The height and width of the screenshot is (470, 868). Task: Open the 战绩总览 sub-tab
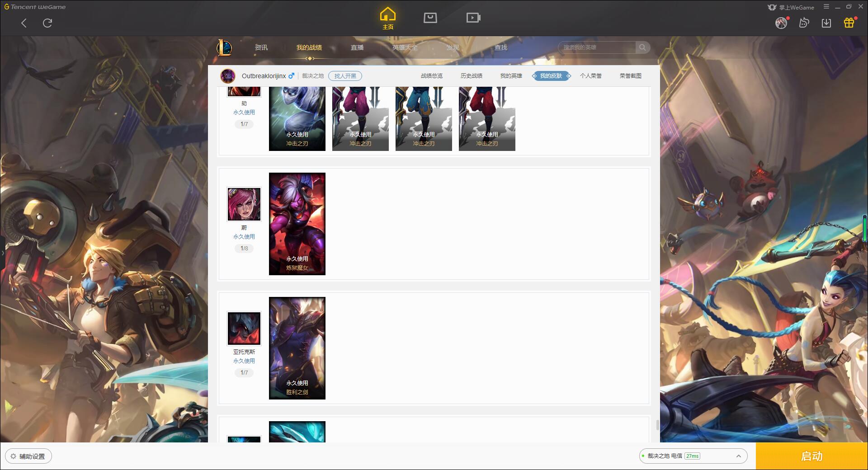click(432, 76)
